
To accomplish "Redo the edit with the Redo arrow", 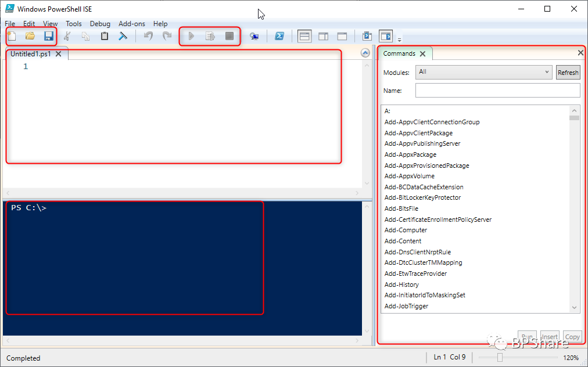I will click(x=167, y=36).
